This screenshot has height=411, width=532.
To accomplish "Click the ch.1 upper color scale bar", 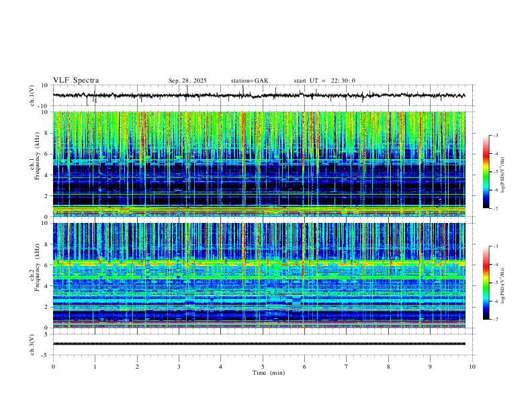I will (486, 172).
